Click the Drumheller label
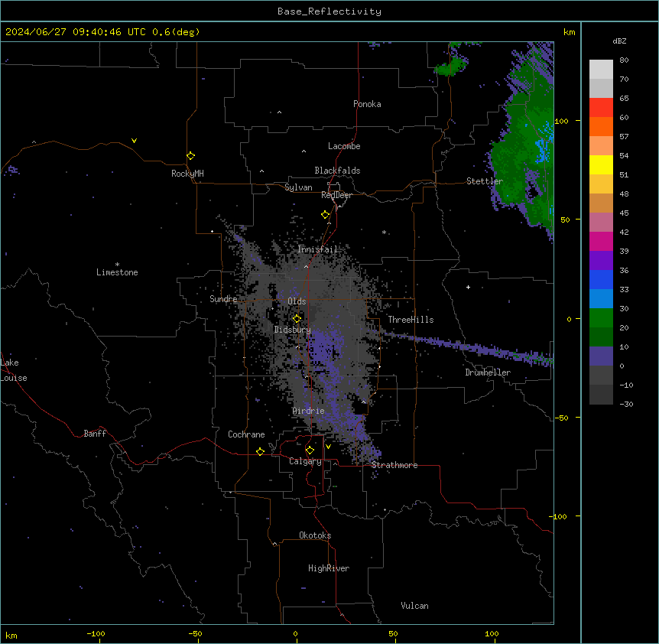659x644 pixels. [x=488, y=372]
